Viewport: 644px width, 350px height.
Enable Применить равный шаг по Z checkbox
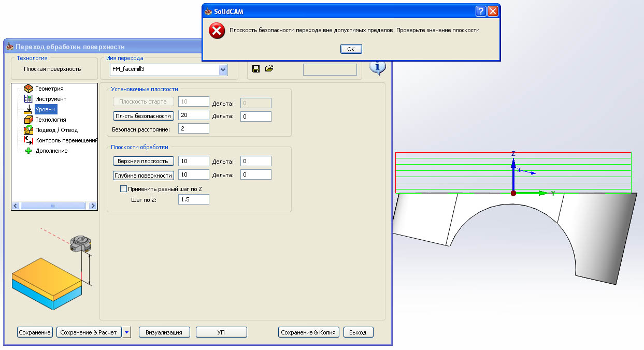[x=123, y=189]
